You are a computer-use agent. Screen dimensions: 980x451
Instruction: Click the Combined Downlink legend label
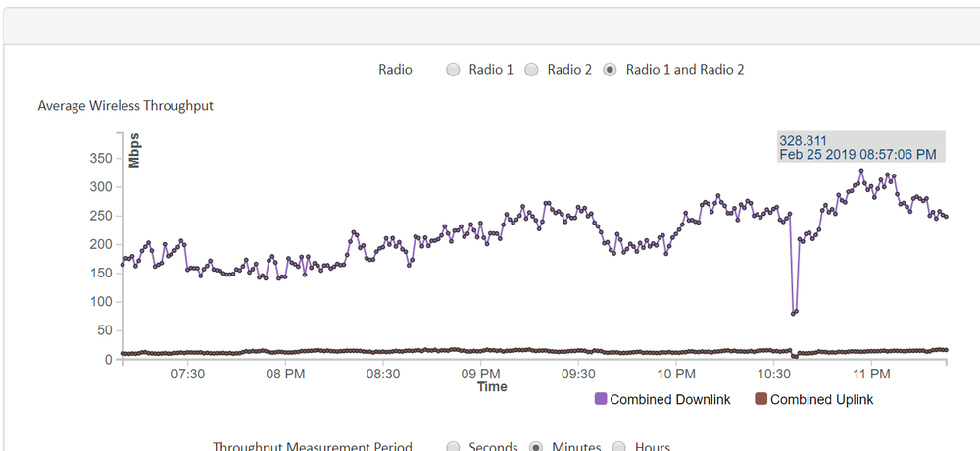point(670,399)
